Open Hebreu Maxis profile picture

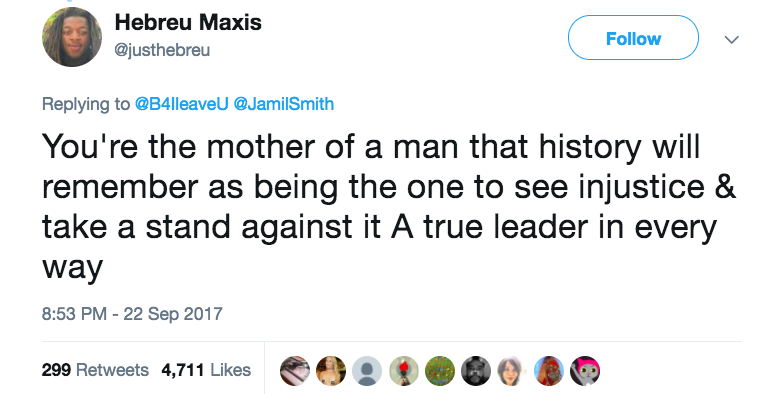[72, 37]
